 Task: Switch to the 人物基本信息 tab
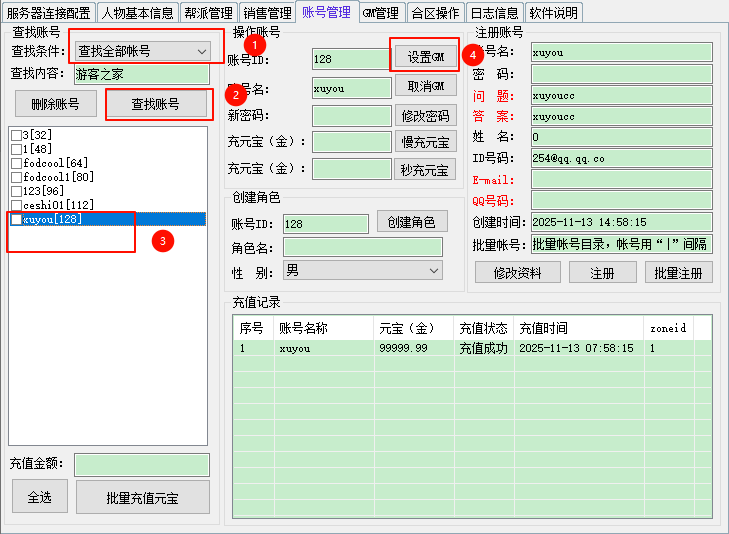coord(137,13)
